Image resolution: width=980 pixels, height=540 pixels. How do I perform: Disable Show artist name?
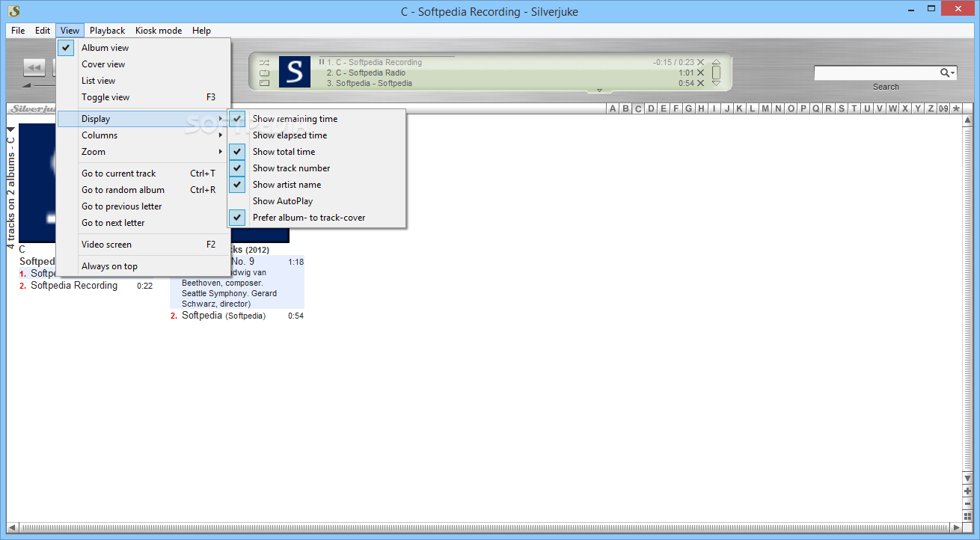click(x=317, y=185)
